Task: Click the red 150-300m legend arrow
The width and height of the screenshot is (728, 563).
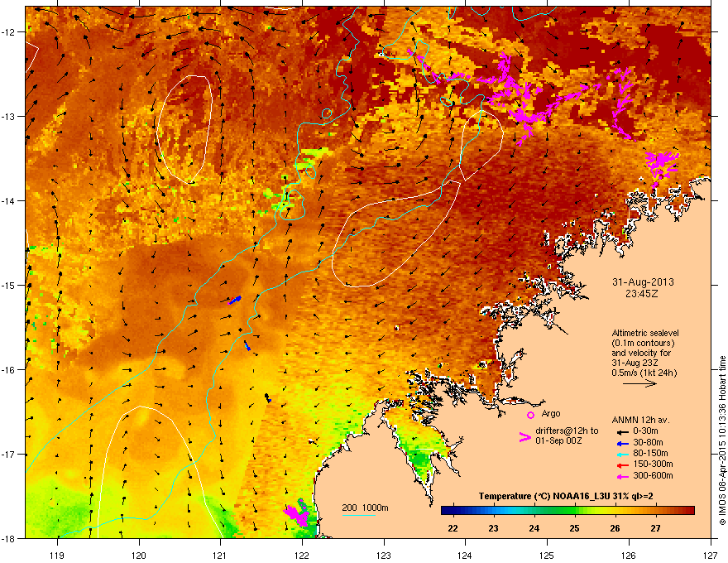Action: pyautogui.click(x=621, y=465)
